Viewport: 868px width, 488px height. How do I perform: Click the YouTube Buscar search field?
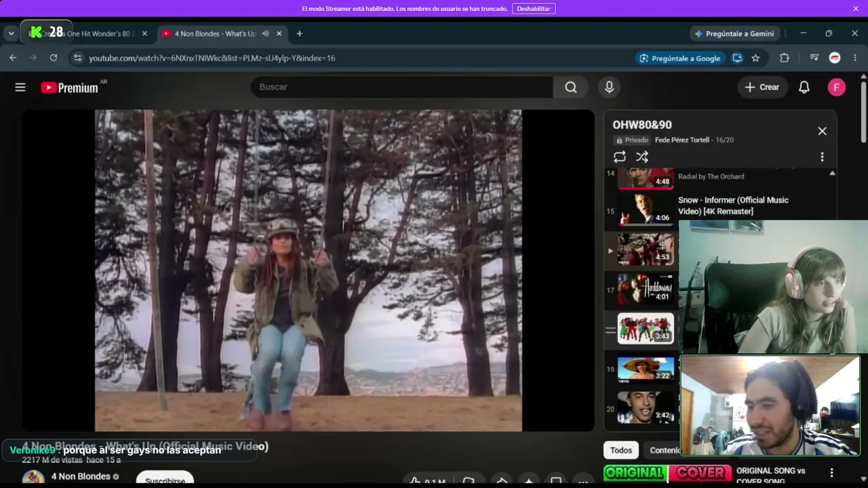coord(401,87)
